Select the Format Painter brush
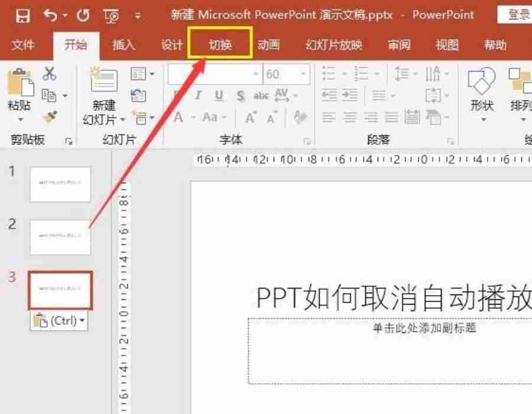Screen dimensions: 532x414 (50, 118)
